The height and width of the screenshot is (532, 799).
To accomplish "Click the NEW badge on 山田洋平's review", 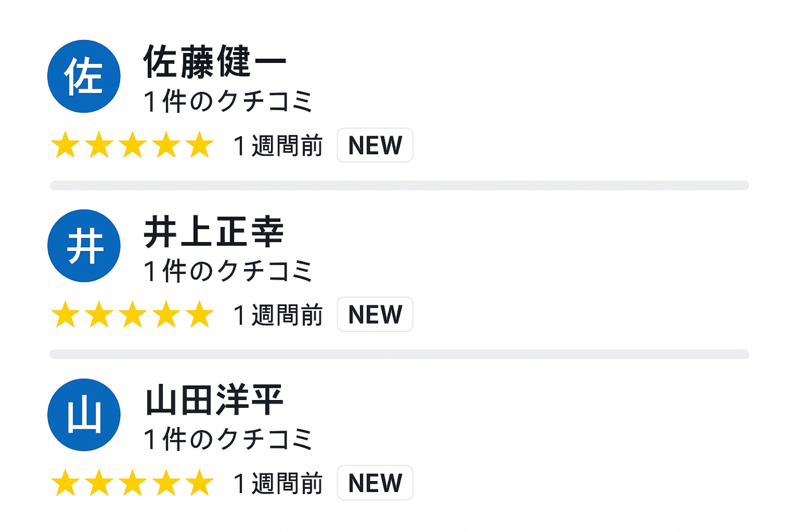I will click(375, 483).
